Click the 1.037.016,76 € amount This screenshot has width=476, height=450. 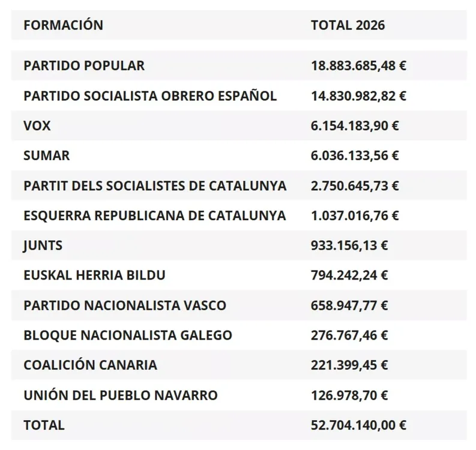click(355, 215)
